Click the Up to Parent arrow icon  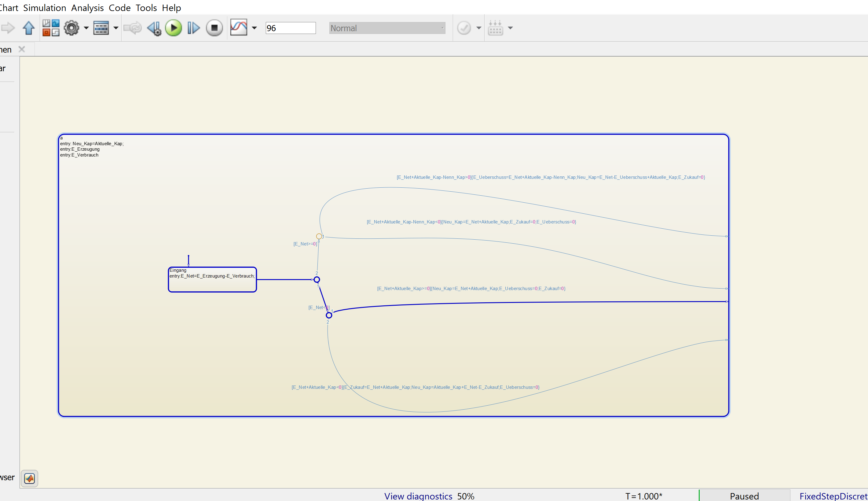(x=28, y=28)
